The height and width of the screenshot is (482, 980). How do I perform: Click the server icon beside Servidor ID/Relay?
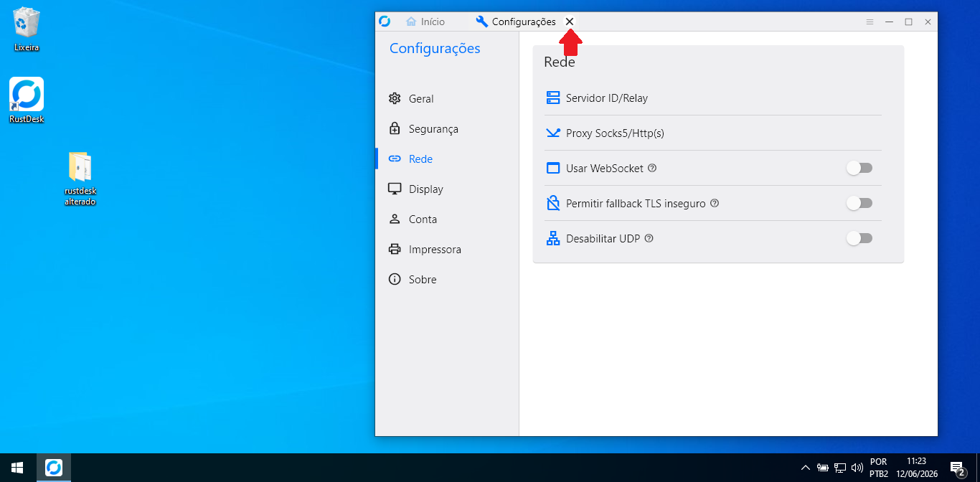click(x=553, y=98)
